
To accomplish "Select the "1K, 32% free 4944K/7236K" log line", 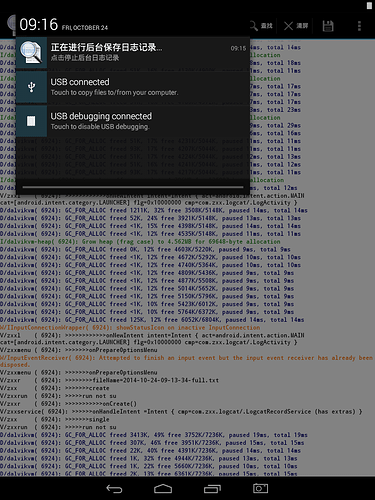I will pos(149,459).
